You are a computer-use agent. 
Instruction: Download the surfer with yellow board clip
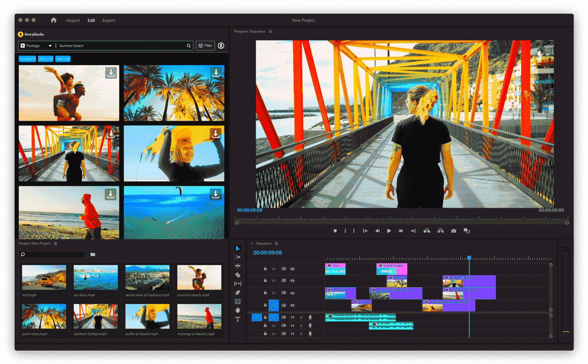pos(216,134)
